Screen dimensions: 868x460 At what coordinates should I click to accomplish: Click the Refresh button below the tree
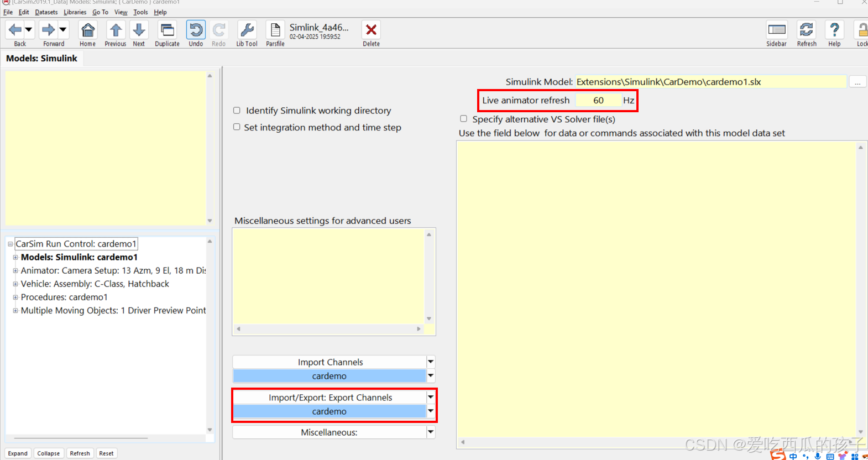(x=80, y=453)
